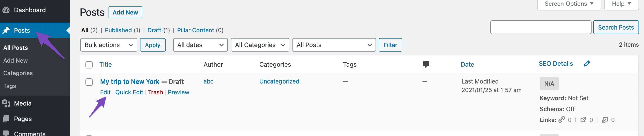The height and width of the screenshot is (136, 644).
Task: Open the Screen Options panel tab
Action: (569, 4)
